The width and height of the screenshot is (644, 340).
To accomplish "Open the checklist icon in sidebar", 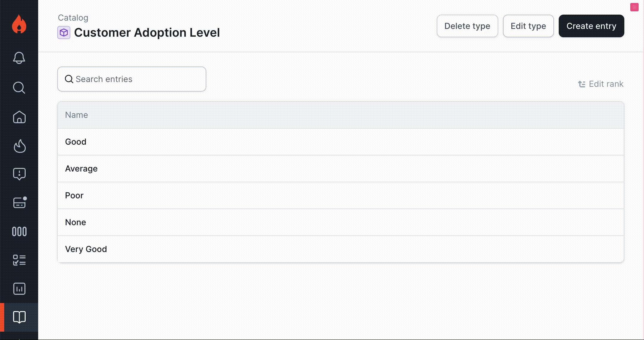I will 19,260.
